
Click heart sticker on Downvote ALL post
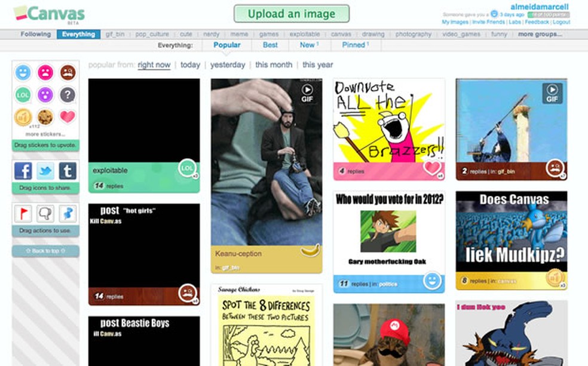click(433, 167)
